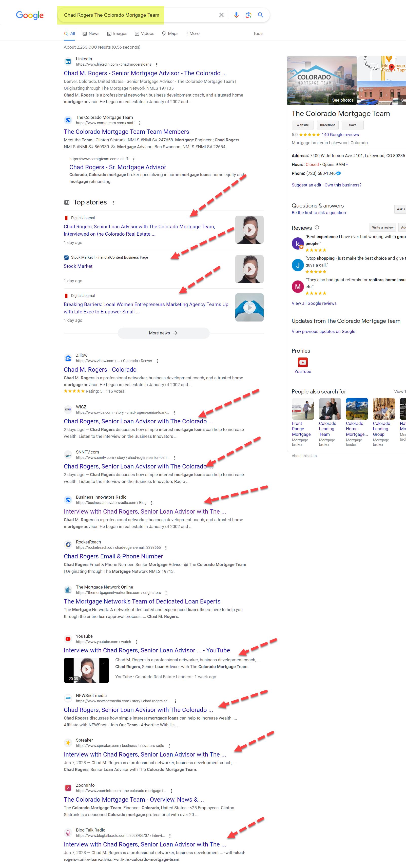Click the Suggest an edit link
Screen dimensions: 406x868
(306, 185)
